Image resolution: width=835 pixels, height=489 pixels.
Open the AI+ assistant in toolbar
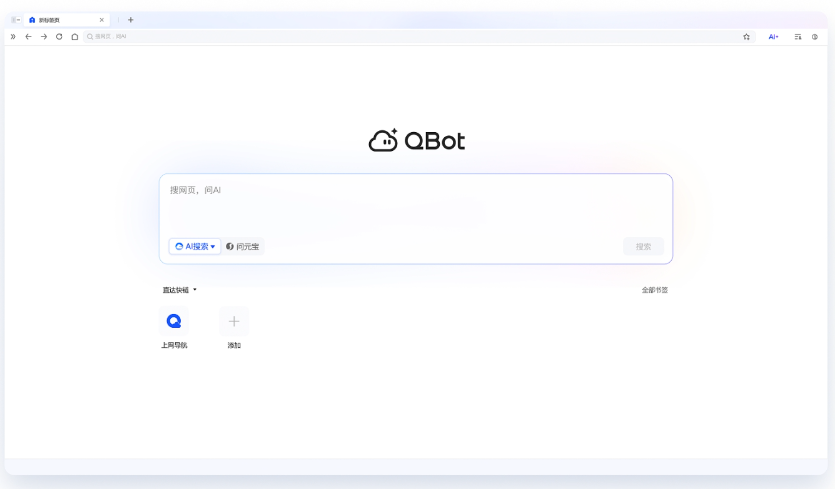click(773, 36)
